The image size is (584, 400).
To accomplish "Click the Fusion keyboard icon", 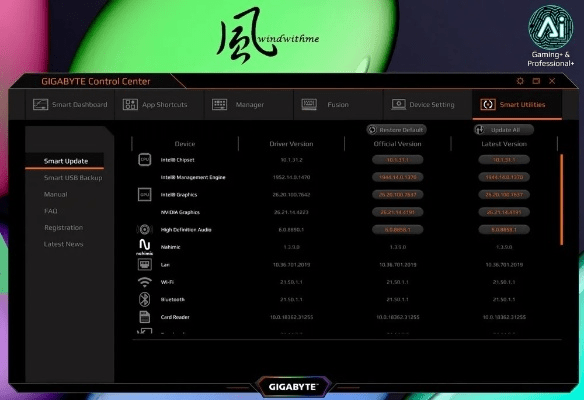I will [x=309, y=104].
